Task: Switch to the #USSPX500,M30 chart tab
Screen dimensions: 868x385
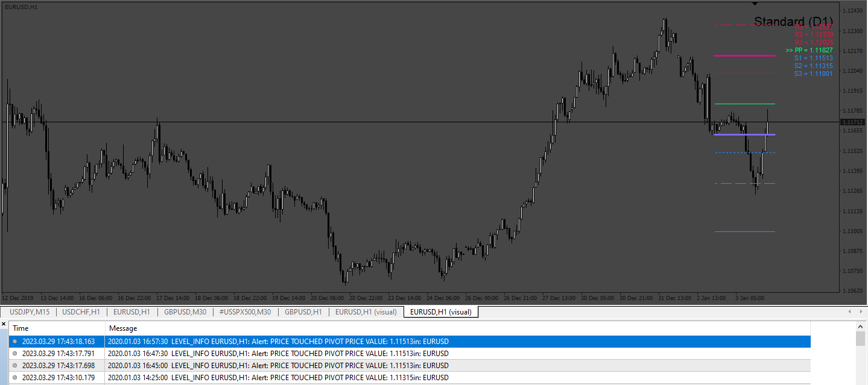Action: click(245, 312)
